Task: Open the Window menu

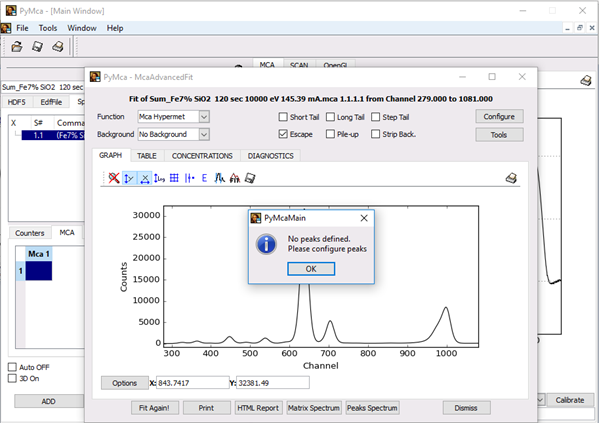Action: tap(82, 28)
